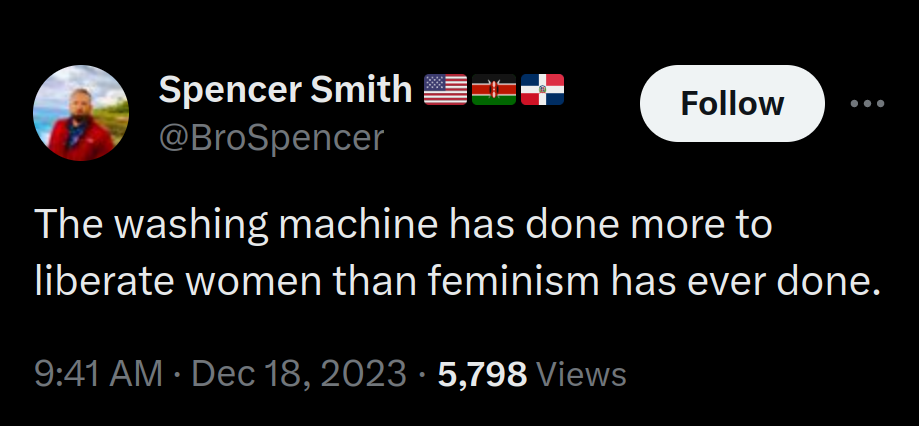The height and width of the screenshot is (426, 919).
Task: Open the Spencer Smith display name link
Action: click(285, 90)
